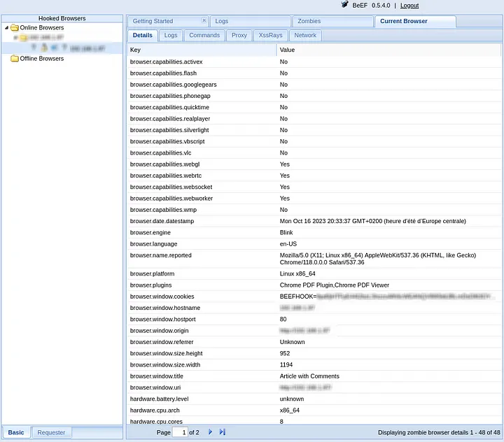
Task: Select Online Browsers tree label
Action: (x=42, y=28)
